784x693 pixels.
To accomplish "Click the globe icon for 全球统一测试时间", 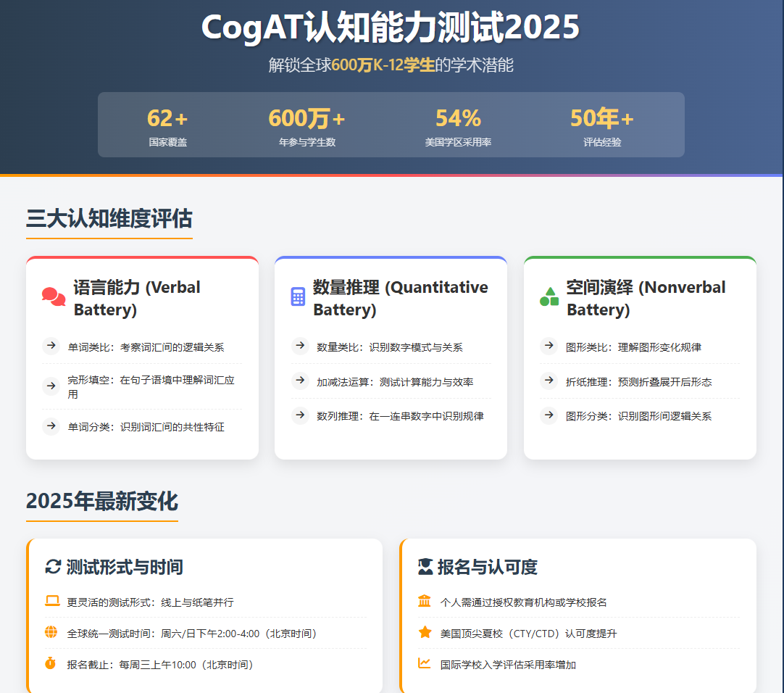I will (51, 632).
